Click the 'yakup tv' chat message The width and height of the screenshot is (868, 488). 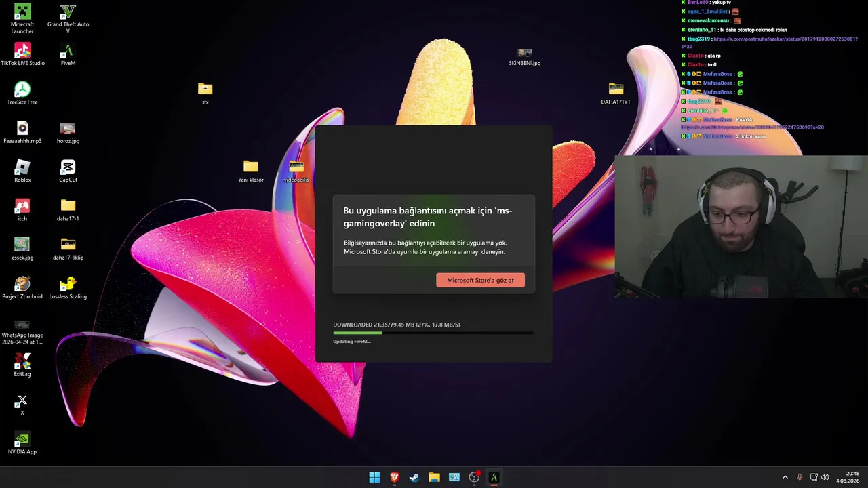pyautogui.click(x=721, y=3)
